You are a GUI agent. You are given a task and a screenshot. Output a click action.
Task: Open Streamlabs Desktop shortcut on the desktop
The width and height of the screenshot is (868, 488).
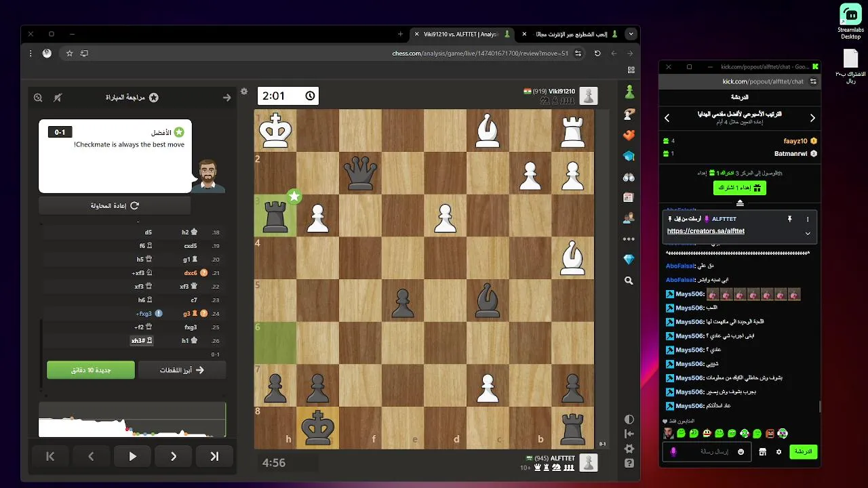850,22
